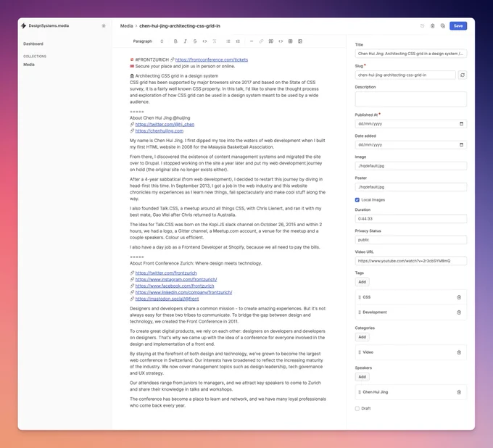Click into the Description text area
Viewport: 493px width, 448px height.
pyautogui.click(x=411, y=99)
